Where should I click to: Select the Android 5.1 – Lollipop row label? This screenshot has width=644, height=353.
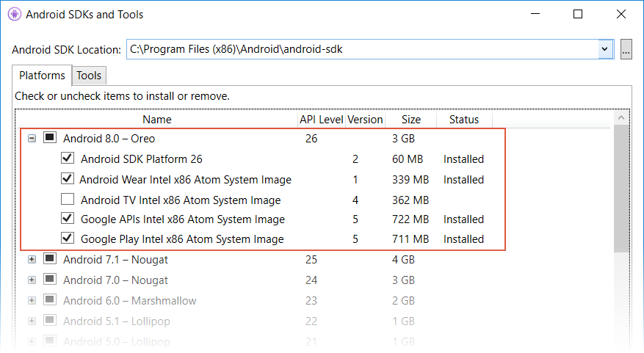click(x=116, y=321)
